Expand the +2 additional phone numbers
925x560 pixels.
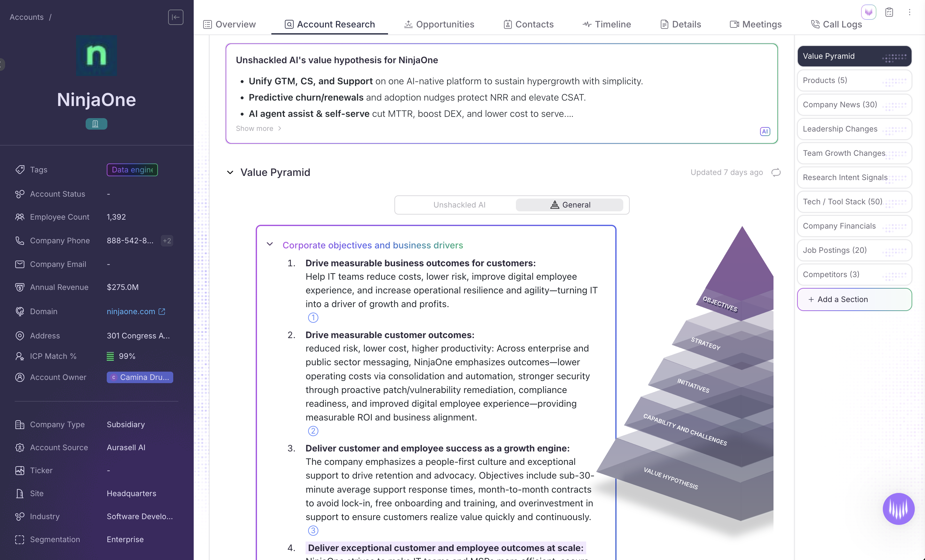167,240
